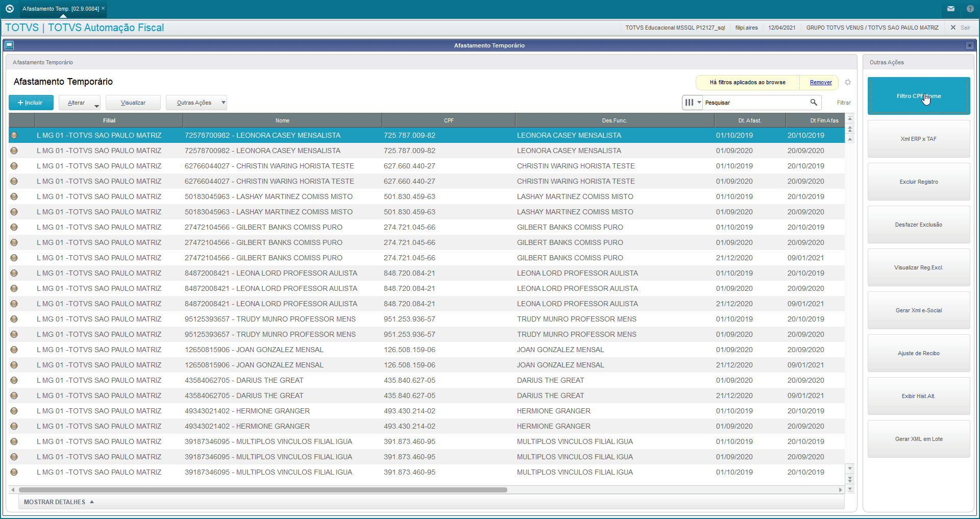
Task: Click TOTVS Educacional MSSQL P12127_sql environment label
Action: coord(675,28)
